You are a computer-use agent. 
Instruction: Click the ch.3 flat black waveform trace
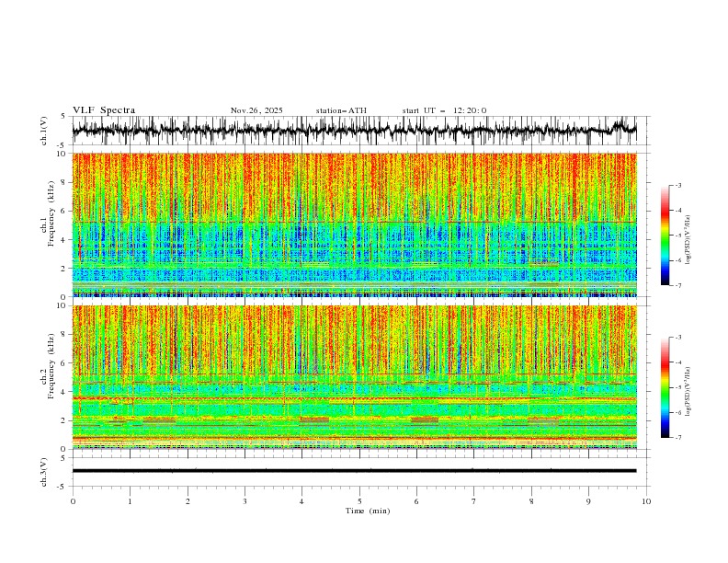[354, 471]
